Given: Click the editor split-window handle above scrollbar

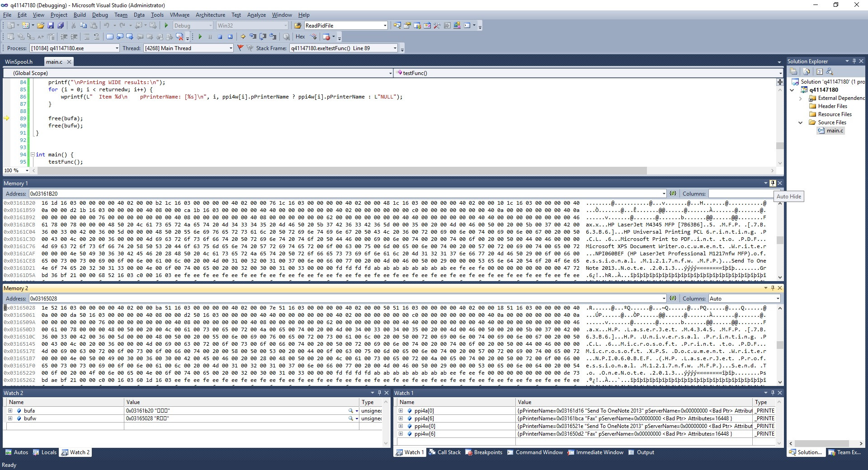Looking at the screenshot, I should pos(780,81).
